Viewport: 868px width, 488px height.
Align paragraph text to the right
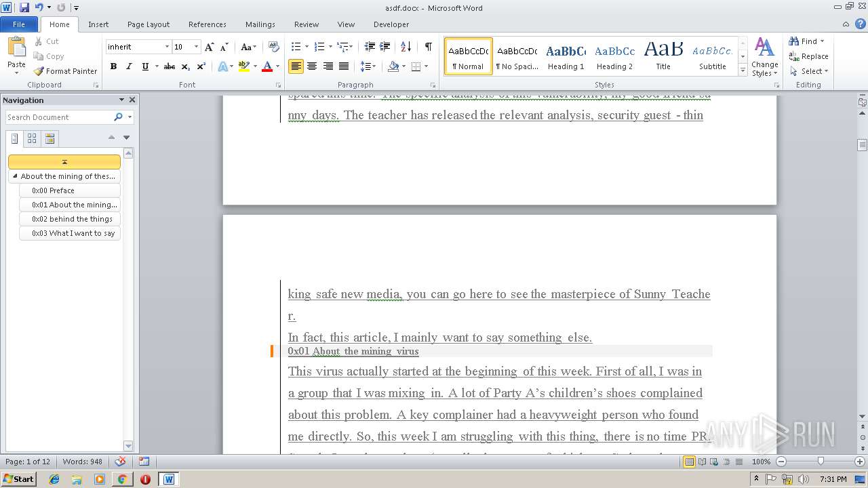click(328, 66)
